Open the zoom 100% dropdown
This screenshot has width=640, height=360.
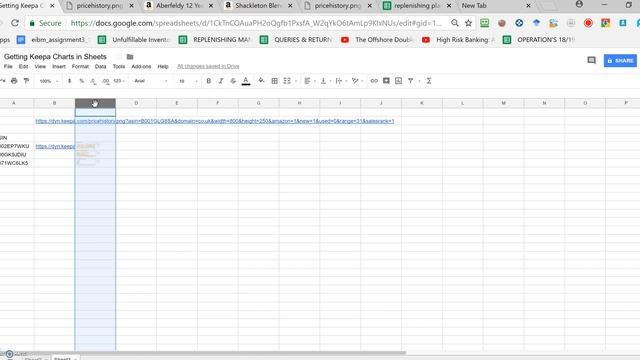49,81
